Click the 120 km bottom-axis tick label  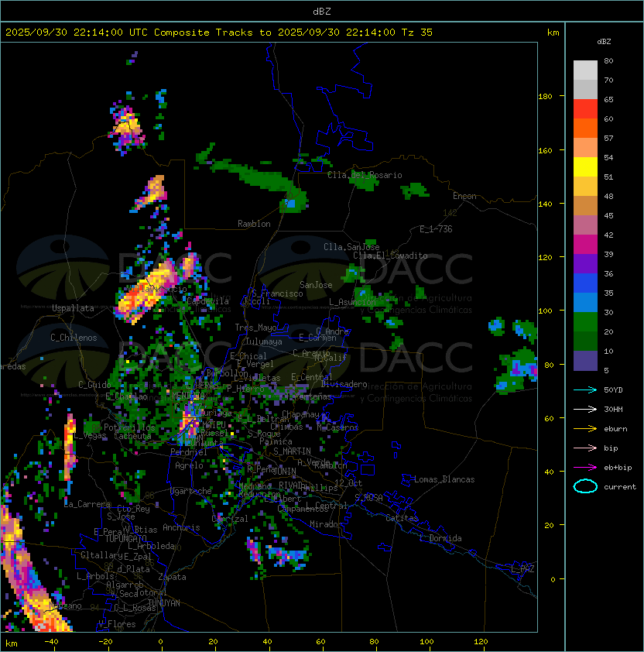(x=481, y=642)
